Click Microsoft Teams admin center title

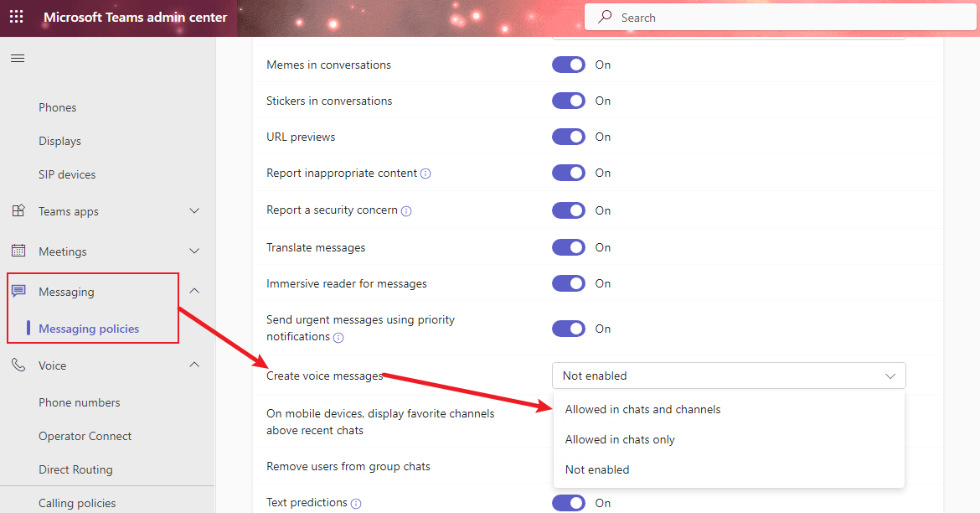[135, 18]
